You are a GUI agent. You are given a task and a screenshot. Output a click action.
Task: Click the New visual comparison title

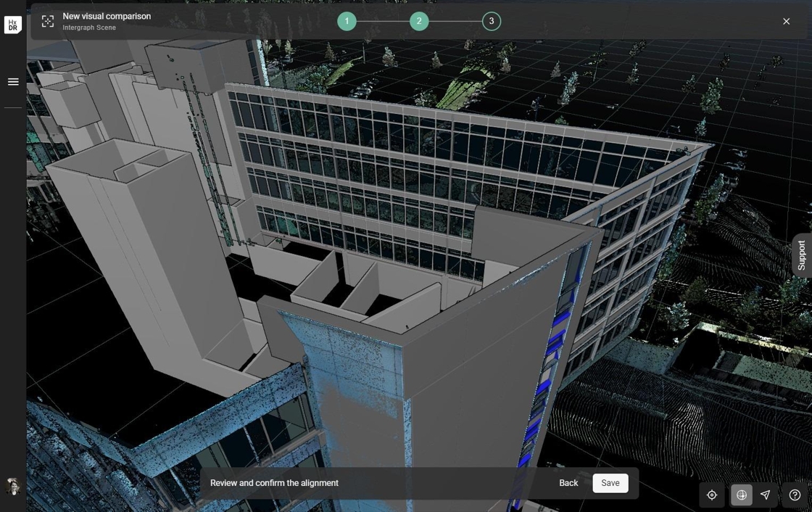point(107,16)
